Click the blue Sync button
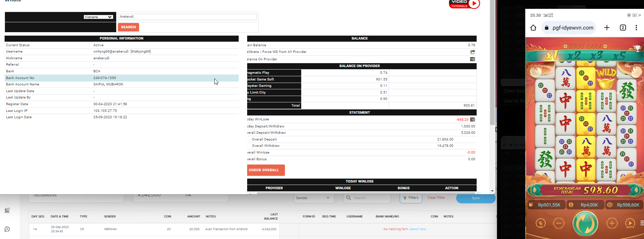Screen dimensions: 644x239 coord(476,198)
